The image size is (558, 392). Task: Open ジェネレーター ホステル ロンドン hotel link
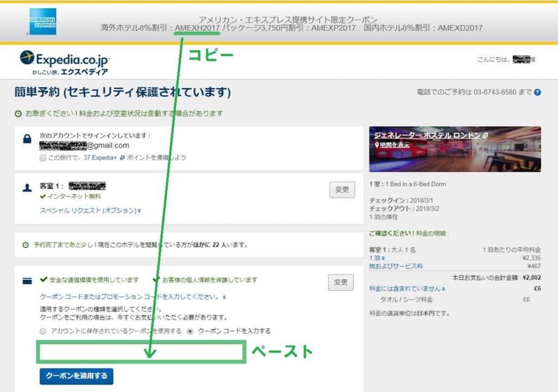click(430, 136)
